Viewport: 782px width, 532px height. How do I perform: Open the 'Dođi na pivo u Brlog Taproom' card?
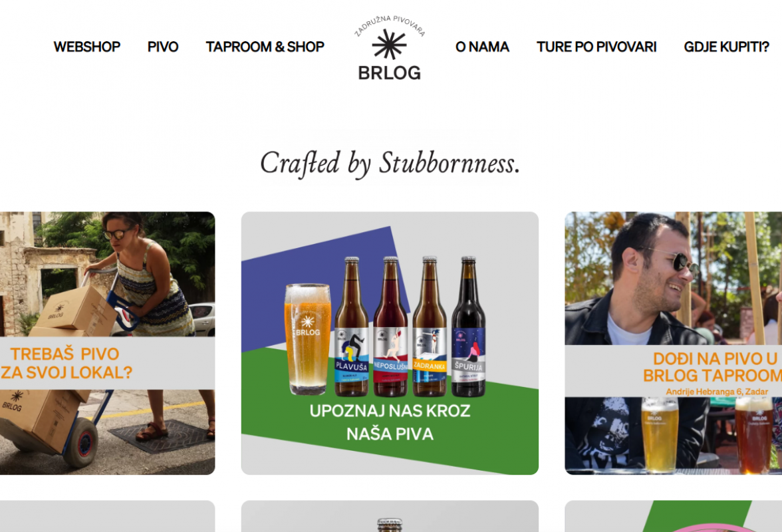[x=673, y=343]
